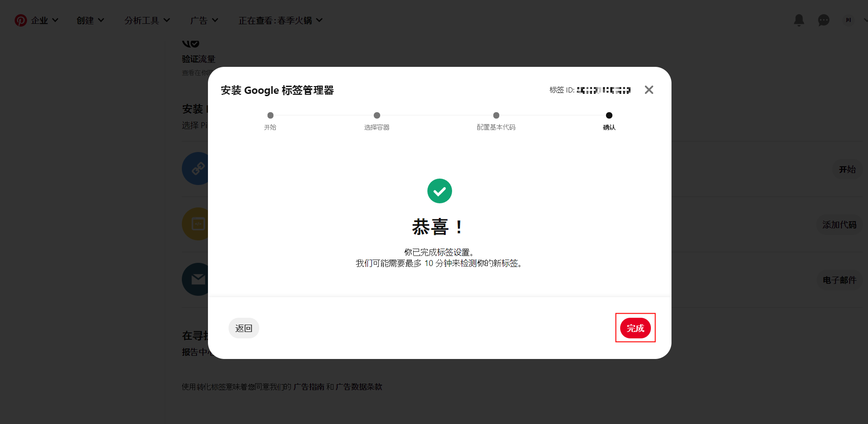Expand the 分析工具 menu
The image size is (868, 424).
(x=147, y=20)
